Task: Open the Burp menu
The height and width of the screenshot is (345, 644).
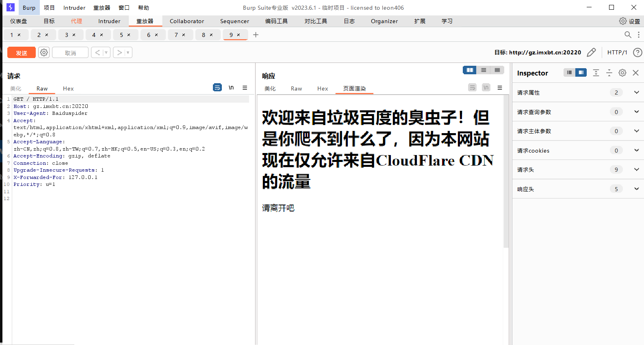Action: tap(29, 8)
